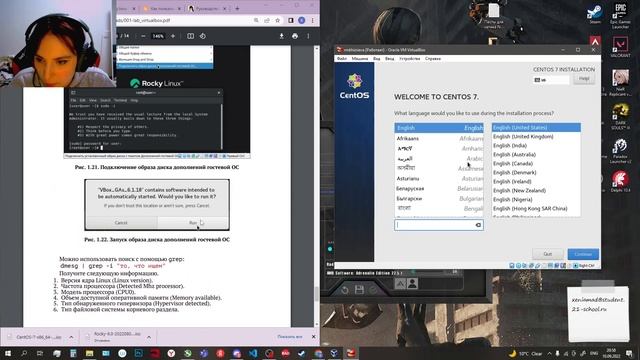640x360 pixels.
Task: Open the text file icon on the desktop
Action: pos(494,16)
